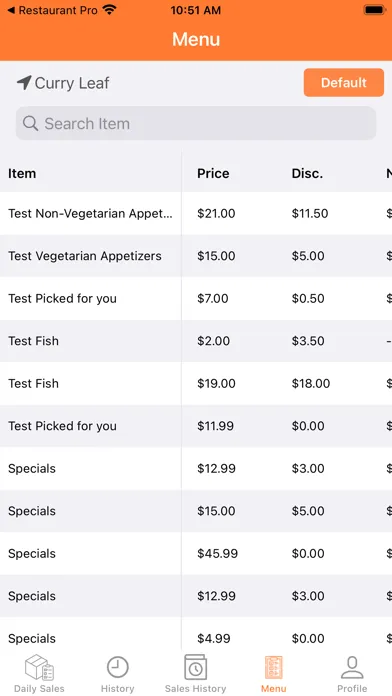Open the Test Non-Vegetarian Appet... row
This screenshot has height=696, width=392.
(196, 214)
